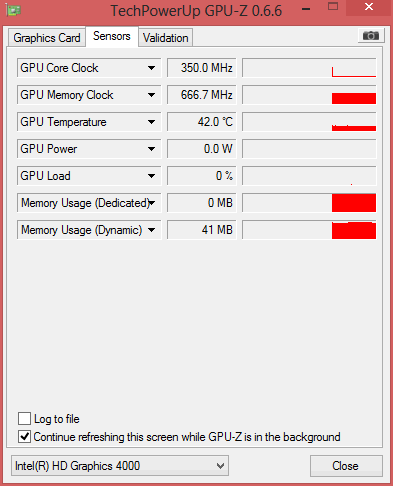Switch to the Graphics Card tab
This screenshot has width=393, height=486.
click(x=47, y=38)
